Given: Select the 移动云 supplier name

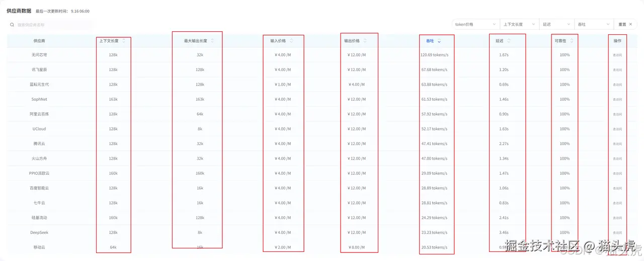Looking at the screenshot, I should 39,247.
